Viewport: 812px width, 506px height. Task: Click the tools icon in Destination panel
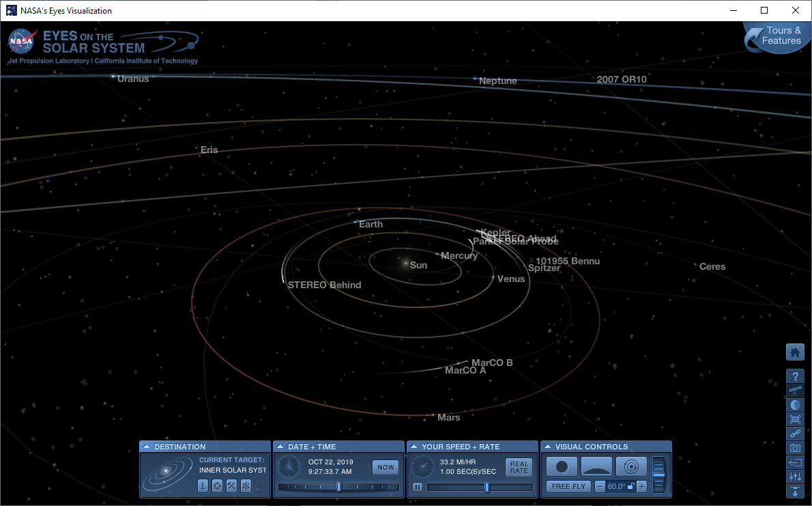(x=231, y=486)
